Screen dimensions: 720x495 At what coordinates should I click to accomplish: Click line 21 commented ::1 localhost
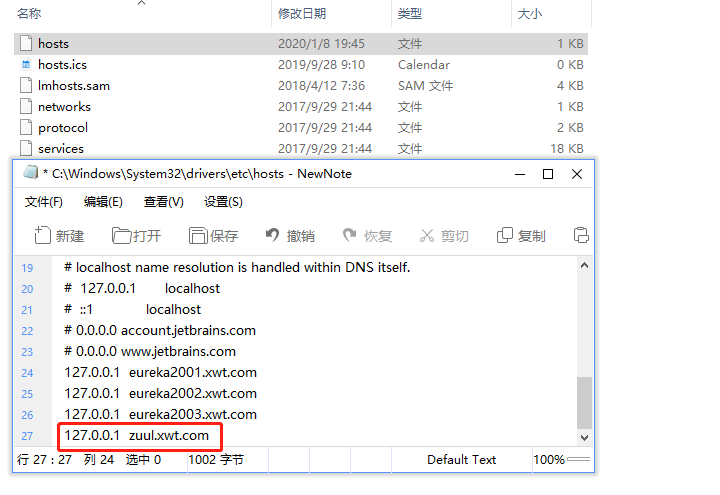132,309
